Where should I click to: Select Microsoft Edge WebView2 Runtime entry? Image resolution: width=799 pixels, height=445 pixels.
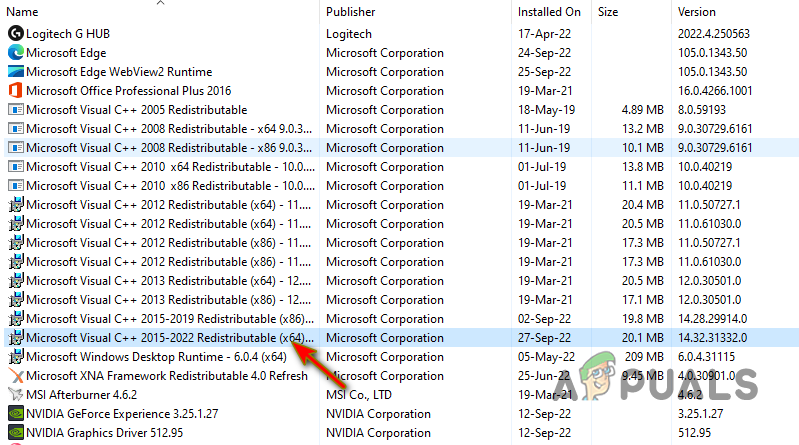[119, 72]
